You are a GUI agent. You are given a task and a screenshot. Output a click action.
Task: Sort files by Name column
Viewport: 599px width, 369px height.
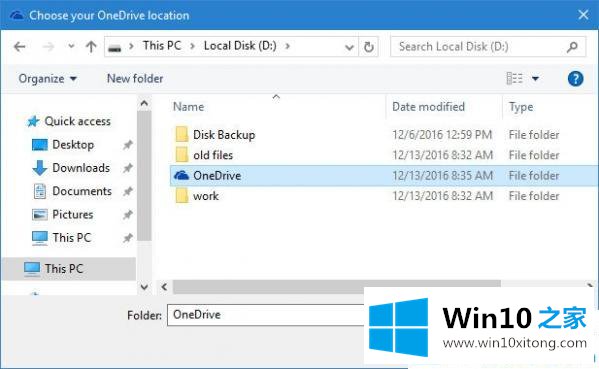coord(188,107)
